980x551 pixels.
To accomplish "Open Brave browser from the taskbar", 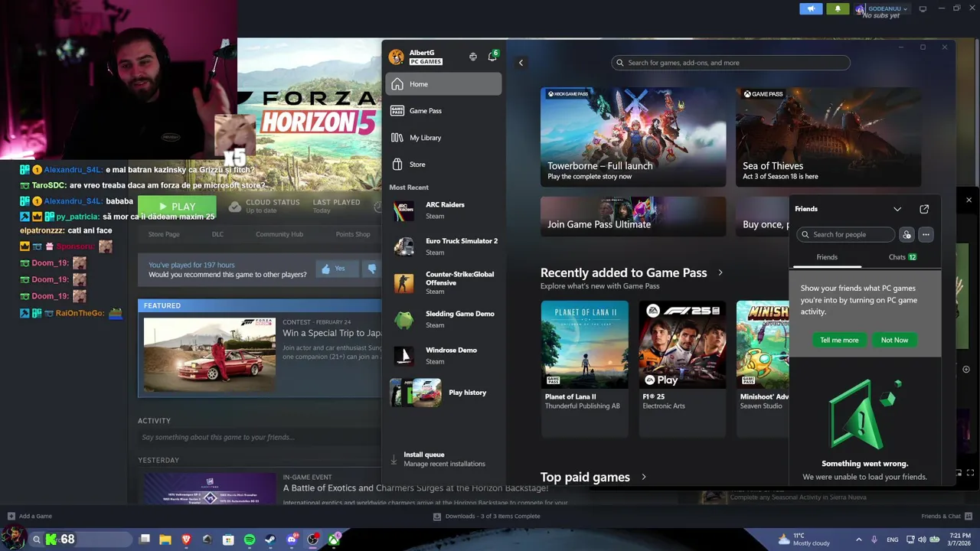I will 186,540.
